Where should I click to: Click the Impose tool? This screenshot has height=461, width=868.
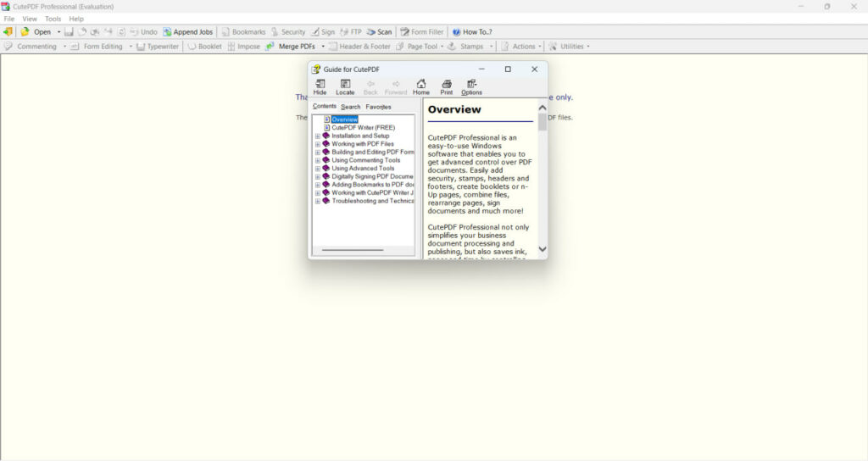(x=243, y=47)
